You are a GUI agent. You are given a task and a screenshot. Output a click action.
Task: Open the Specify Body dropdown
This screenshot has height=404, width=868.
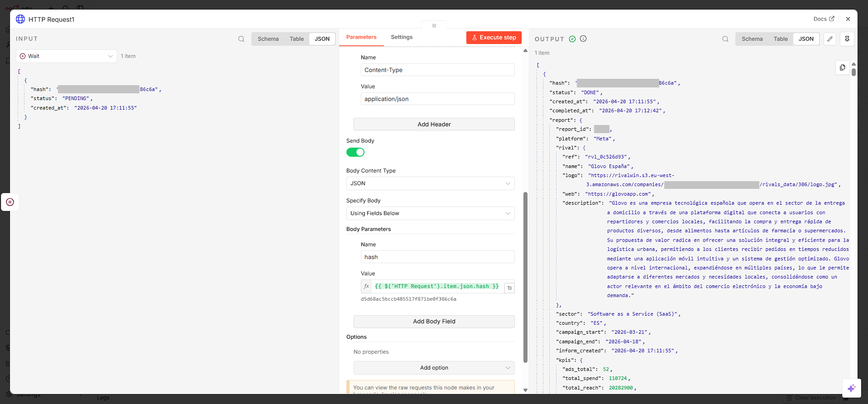coord(430,213)
